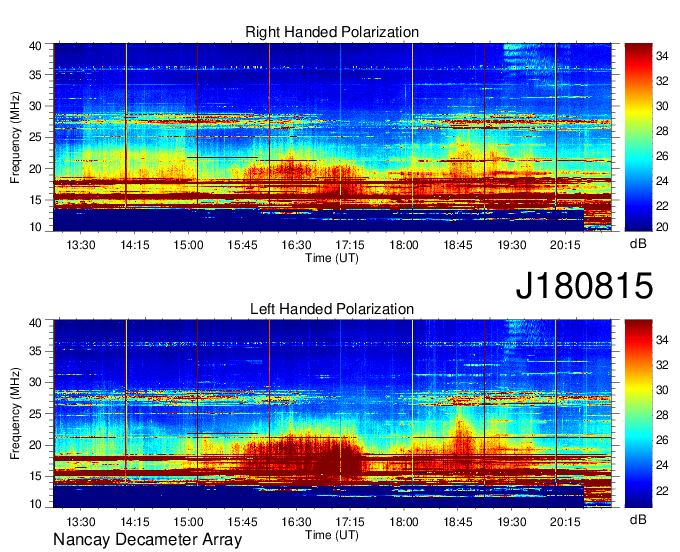Screen dimensions: 680x552
Task: Click the 18:45 tick on Left Handed plot
Action: [458, 522]
